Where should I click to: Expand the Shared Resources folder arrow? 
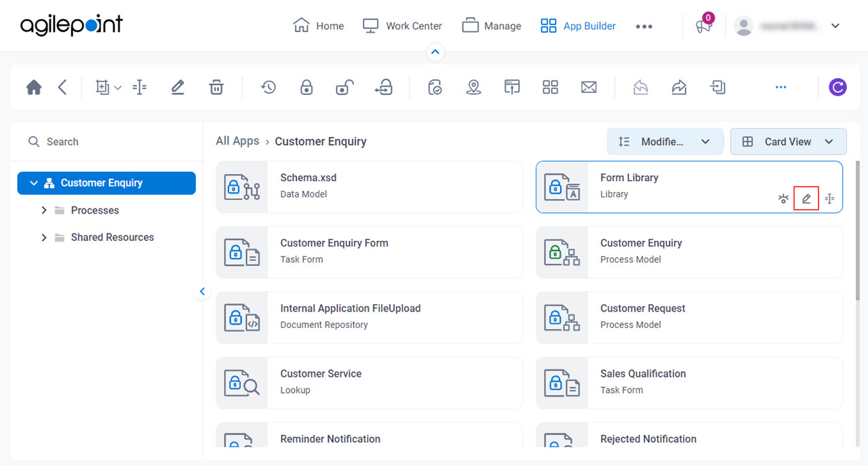44,238
